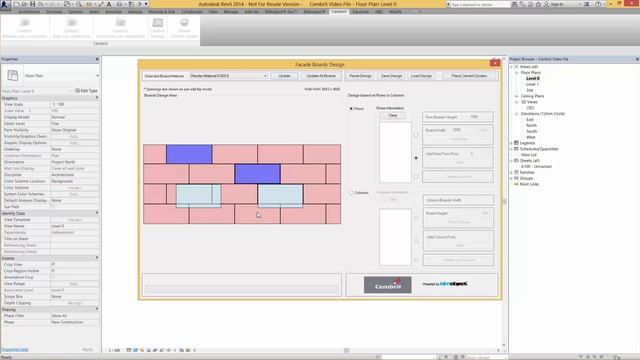This screenshot has width=640, height=360.
Task: Toggle the Sun Path checkbox in Properties
Action: pos(53,207)
